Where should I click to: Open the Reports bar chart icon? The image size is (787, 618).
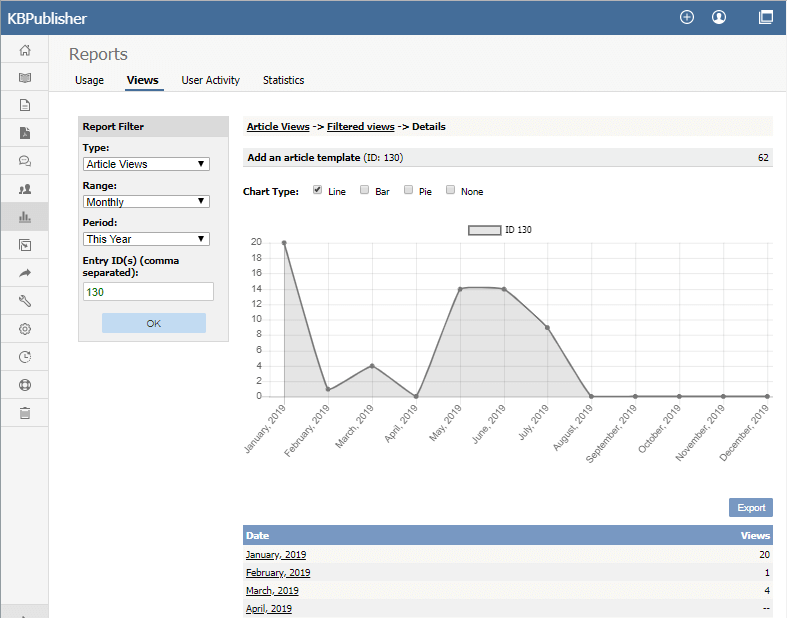[x=25, y=217]
